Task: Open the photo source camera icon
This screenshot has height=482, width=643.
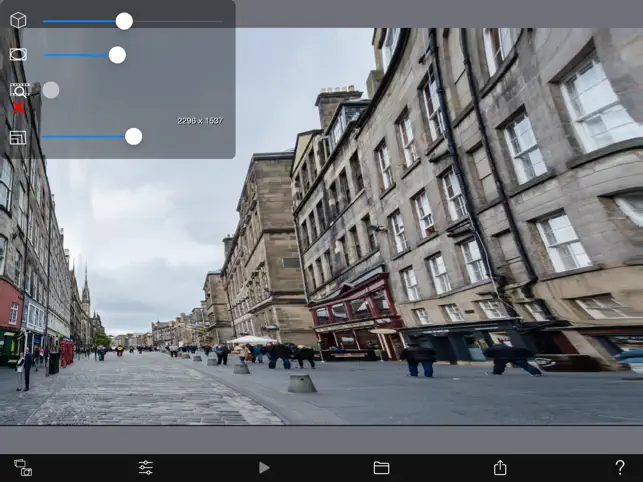Action: point(23,468)
